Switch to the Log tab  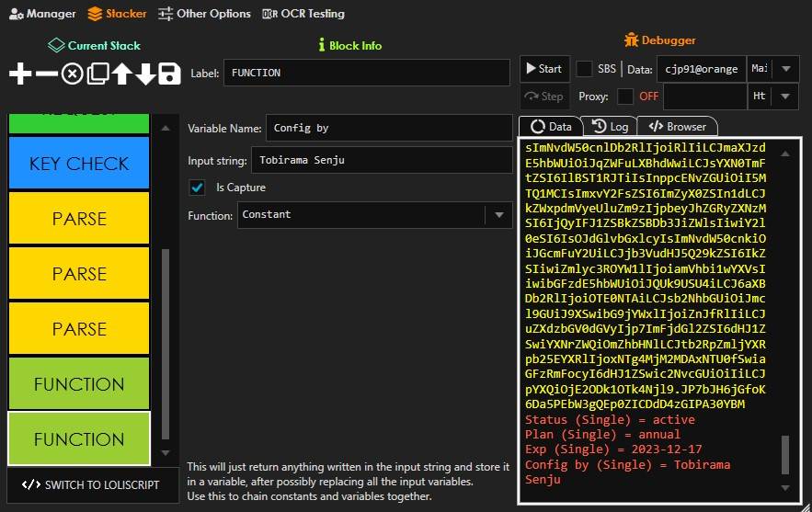[x=611, y=127]
